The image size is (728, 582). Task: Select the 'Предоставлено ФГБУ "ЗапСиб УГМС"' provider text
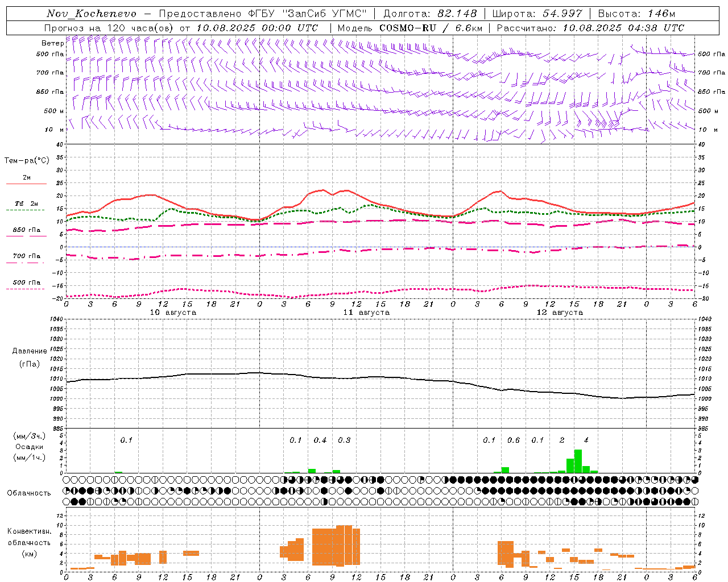pyautogui.click(x=263, y=14)
